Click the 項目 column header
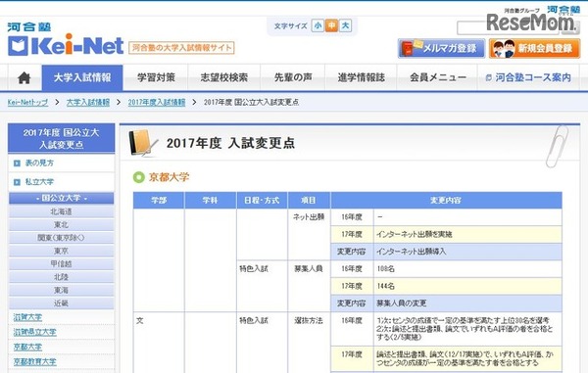 [309, 201]
